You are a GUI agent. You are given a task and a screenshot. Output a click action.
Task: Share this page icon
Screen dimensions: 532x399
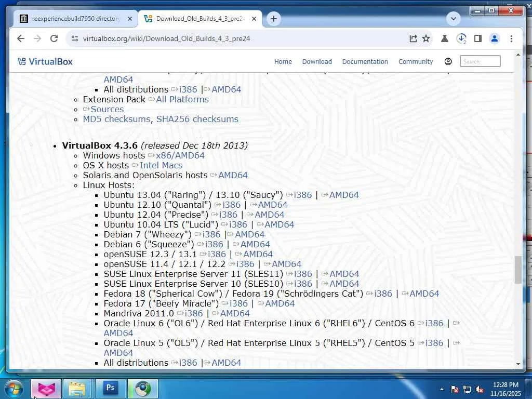[x=413, y=38]
